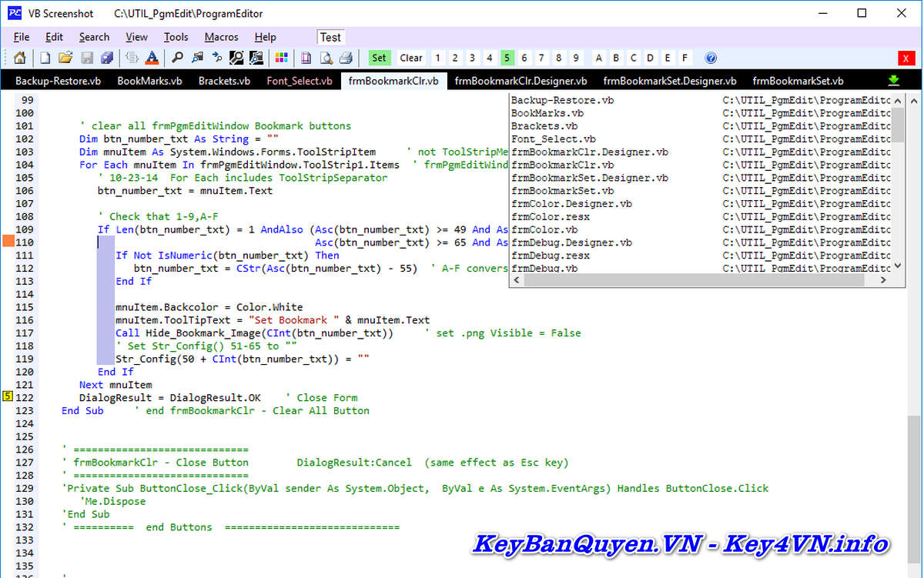924x578 pixels.
Task: Activate bookmark button F
Action: pyautogui.click(x=685, y=58)
